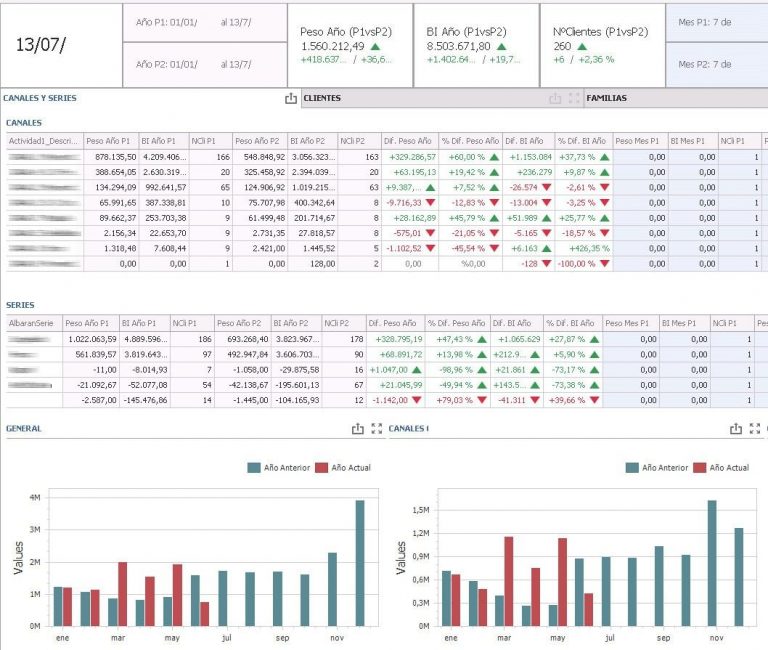Export the General chart
Image resolution: width=768 pixels, height=650 pixels.
(358, 428)
